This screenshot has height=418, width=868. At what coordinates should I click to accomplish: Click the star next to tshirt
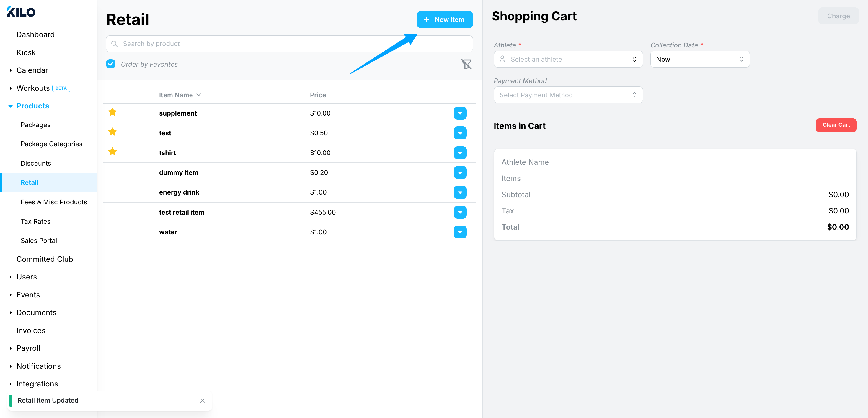[112, 152]
